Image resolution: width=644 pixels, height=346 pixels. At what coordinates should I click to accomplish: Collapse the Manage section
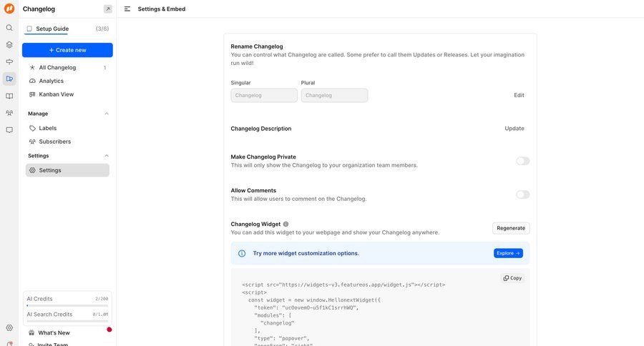pos(107,114)
